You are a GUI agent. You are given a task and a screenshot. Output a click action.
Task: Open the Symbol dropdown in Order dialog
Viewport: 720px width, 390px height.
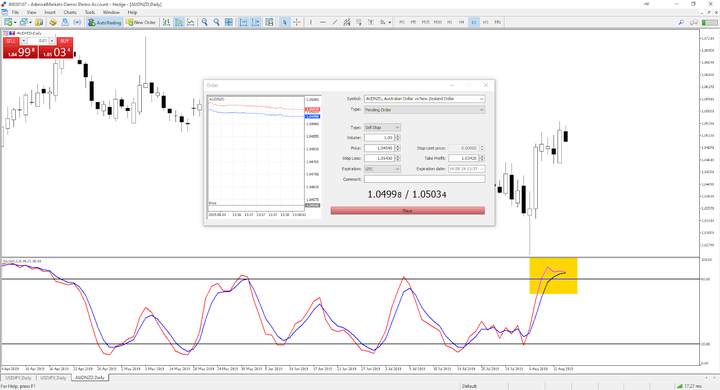(424, 99)
